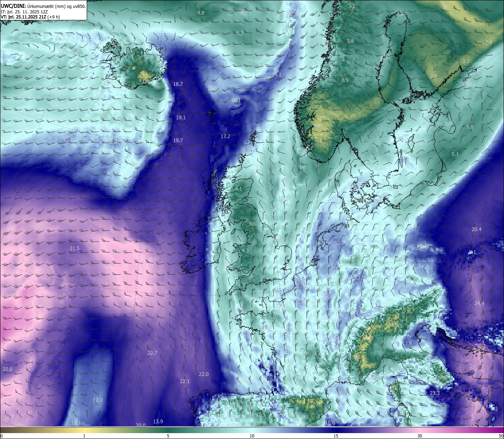
Task: Click the map value '13.8' near the Alps
Action: [407, 343]
